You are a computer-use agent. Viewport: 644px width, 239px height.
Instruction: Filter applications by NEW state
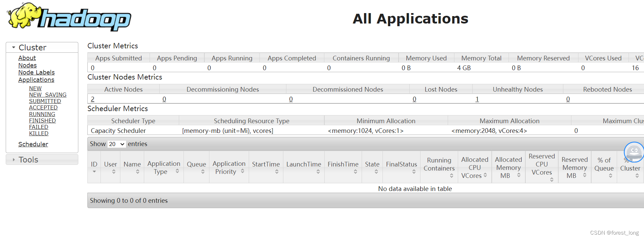click(x=35, y=88)
